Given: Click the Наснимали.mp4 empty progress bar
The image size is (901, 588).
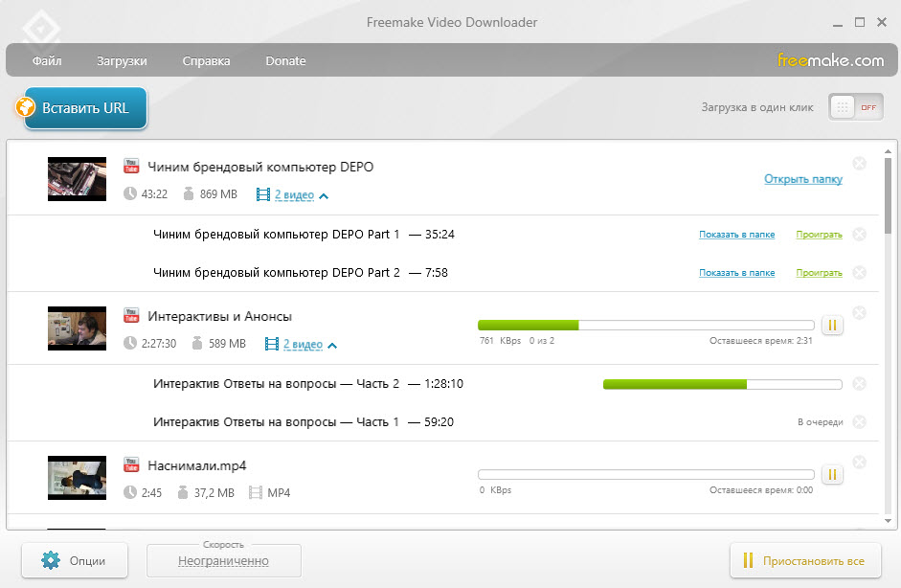Looking at the screenshot, I should [x=646, y=475].
